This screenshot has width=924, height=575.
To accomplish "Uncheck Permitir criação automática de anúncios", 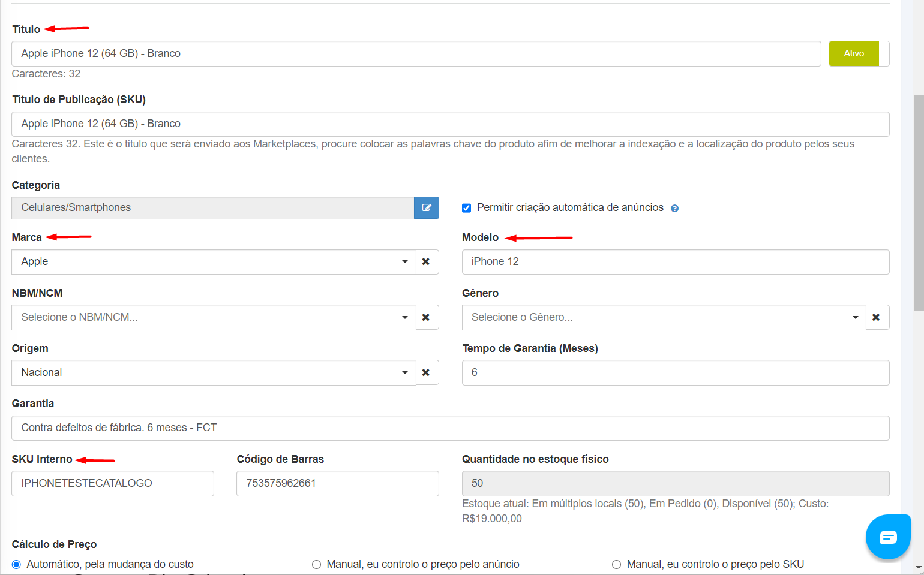I will [466, 208].
